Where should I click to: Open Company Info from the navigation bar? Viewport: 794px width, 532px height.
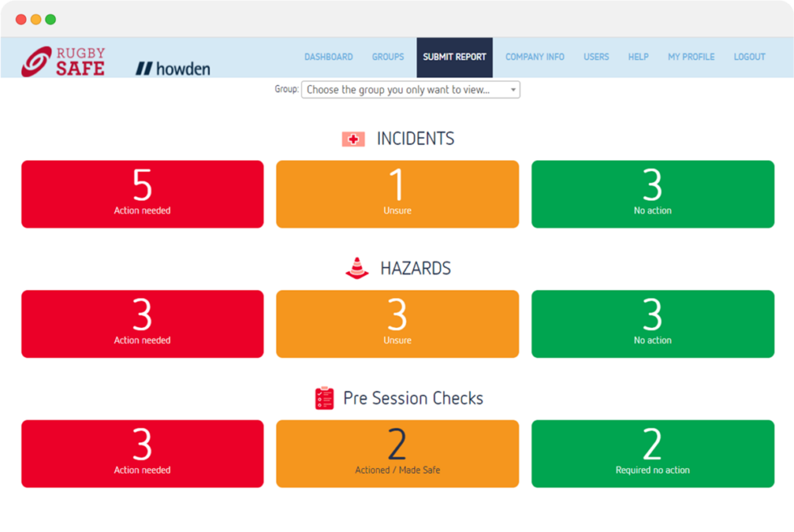(535, 57)
